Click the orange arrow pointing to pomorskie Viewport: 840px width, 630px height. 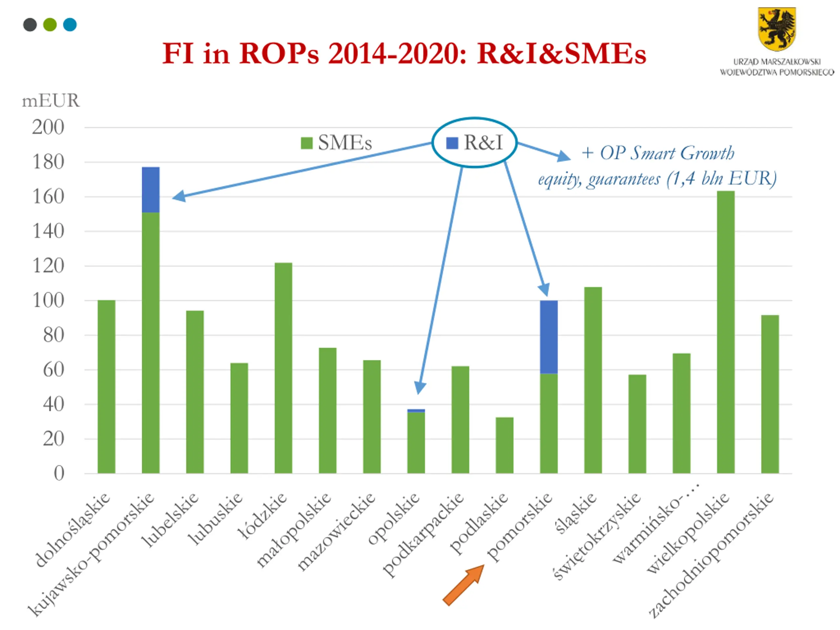(x=463, y=585)
